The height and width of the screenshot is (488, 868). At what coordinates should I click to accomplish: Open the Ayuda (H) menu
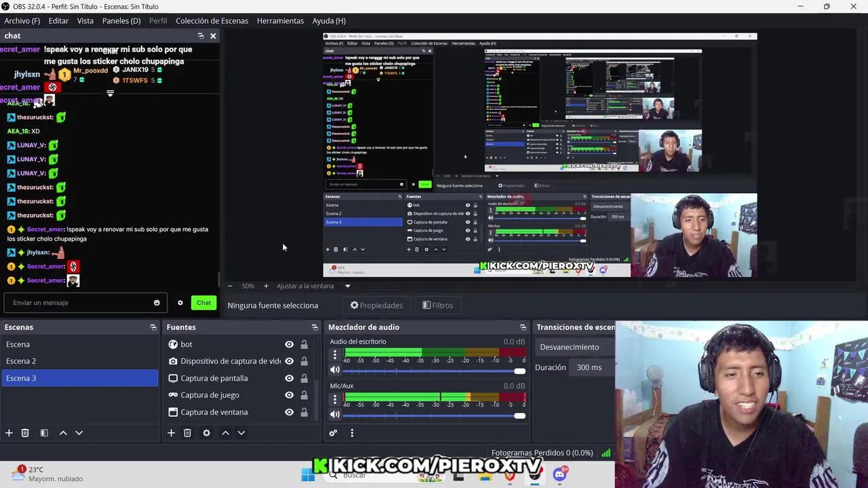click(x=329, y=21)
